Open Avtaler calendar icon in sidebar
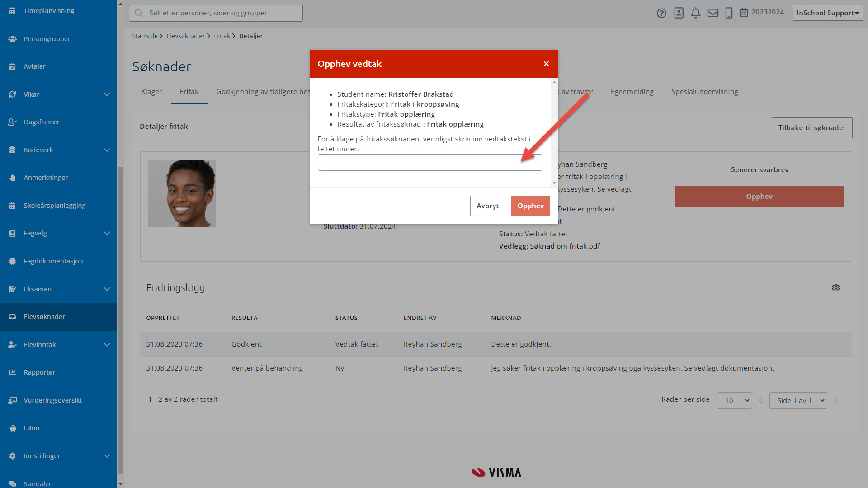The image size is (868, 488). [13, 66]
